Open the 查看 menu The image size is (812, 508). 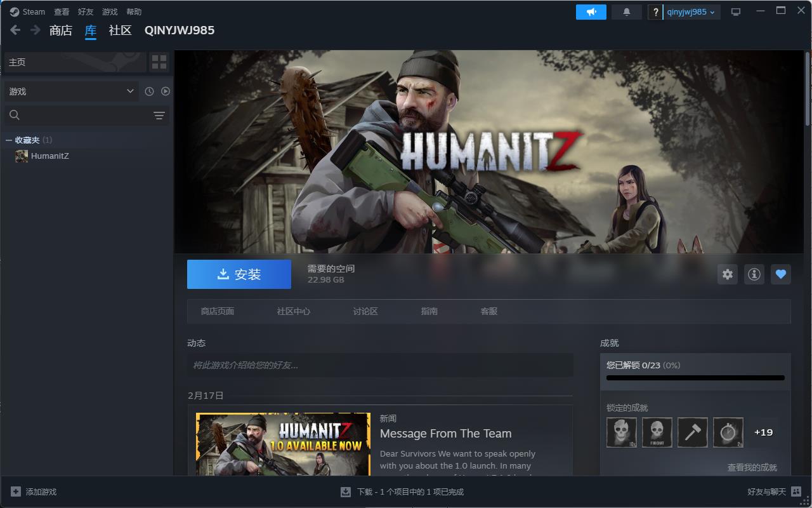(x=62, y=12)
